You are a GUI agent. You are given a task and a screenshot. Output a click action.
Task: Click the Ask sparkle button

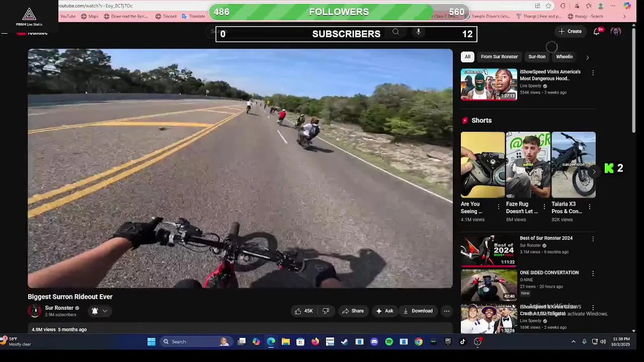tap(384, 311)
